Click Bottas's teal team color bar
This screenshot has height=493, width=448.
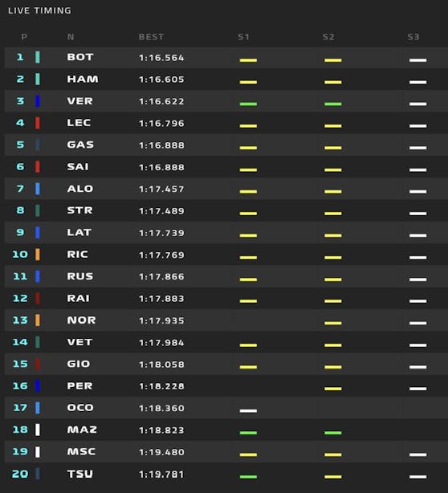[38, 57]
